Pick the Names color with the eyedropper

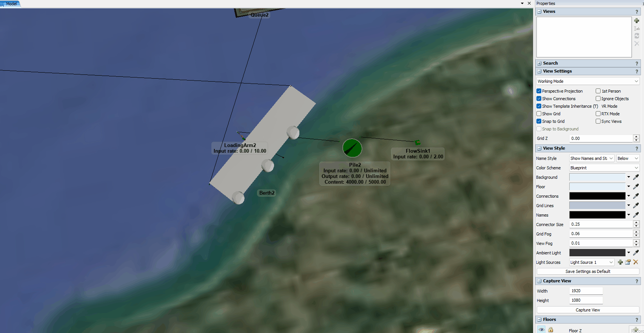point(636,215)
